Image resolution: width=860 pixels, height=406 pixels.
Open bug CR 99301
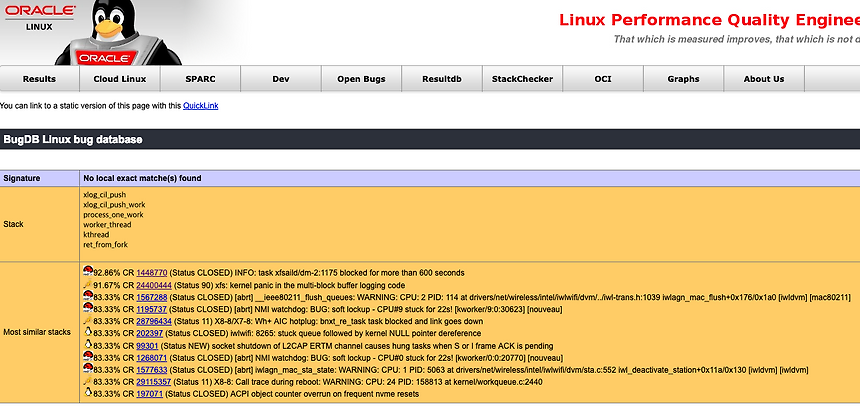click(148, 346)
